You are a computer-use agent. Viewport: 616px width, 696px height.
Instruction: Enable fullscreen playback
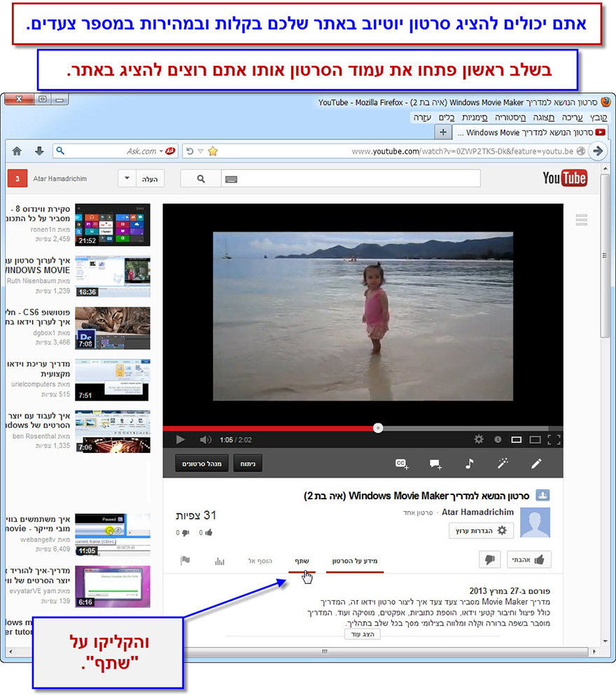click(x=554, y=440)
